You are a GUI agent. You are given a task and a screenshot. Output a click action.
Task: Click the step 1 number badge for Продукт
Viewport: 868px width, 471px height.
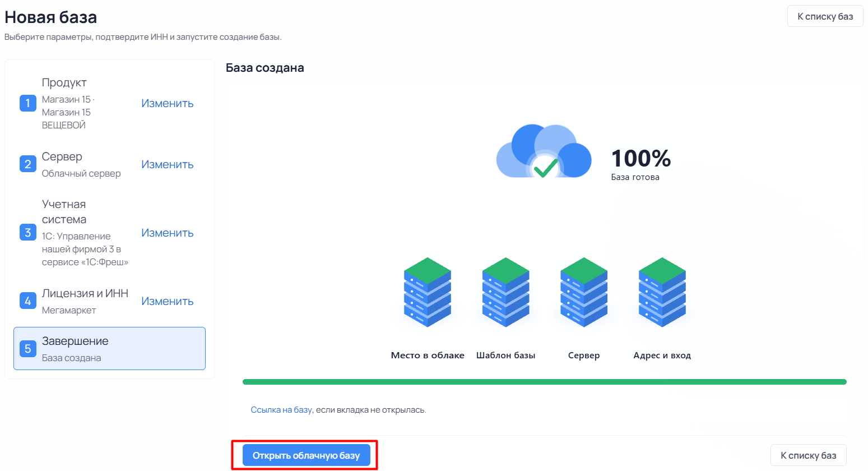[28, 103]
